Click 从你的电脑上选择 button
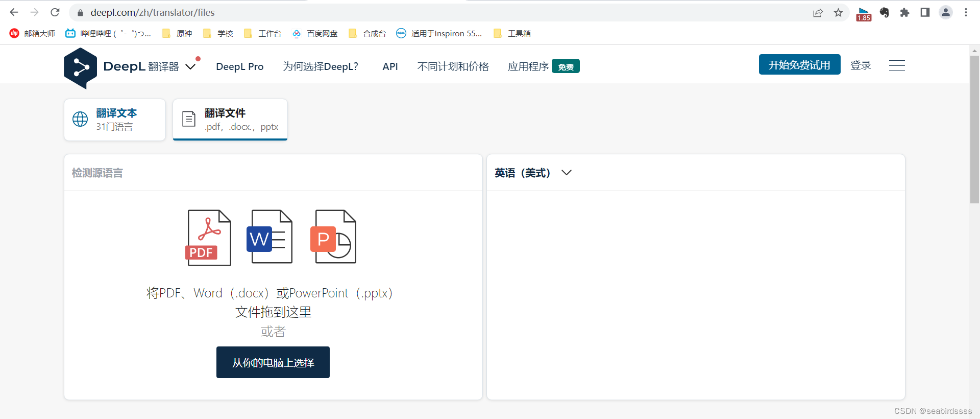The image size is (980, 419). tap(273, 362)
